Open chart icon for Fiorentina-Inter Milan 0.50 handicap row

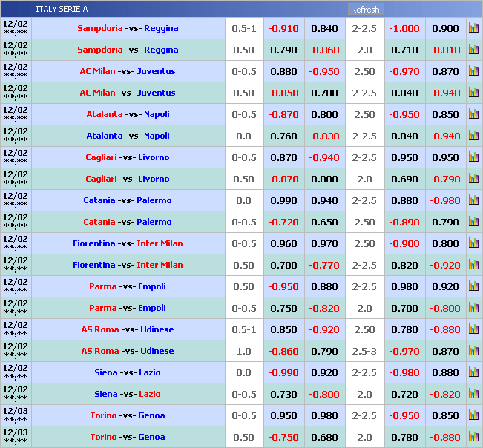tap(473, 265)
